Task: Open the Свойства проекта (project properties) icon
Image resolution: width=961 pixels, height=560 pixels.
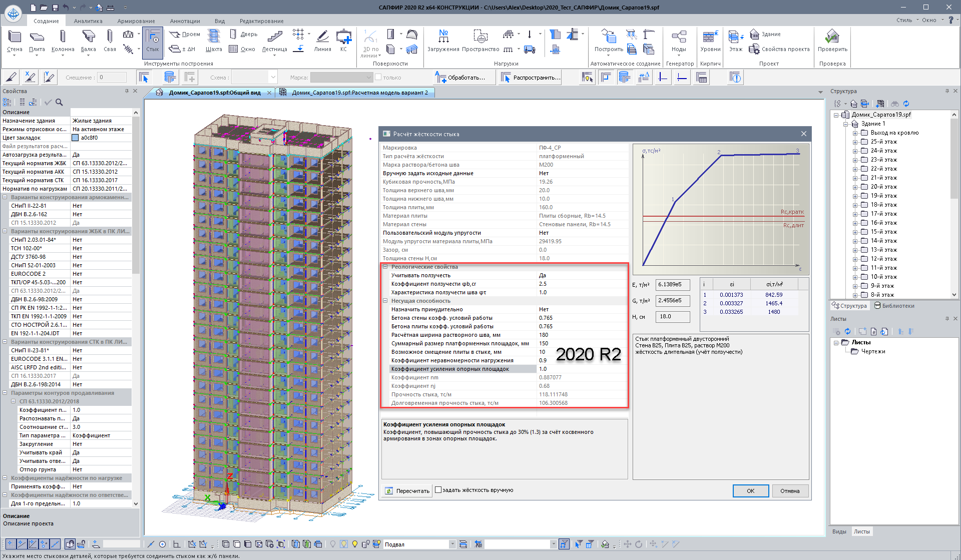Action: coord(754,49)
